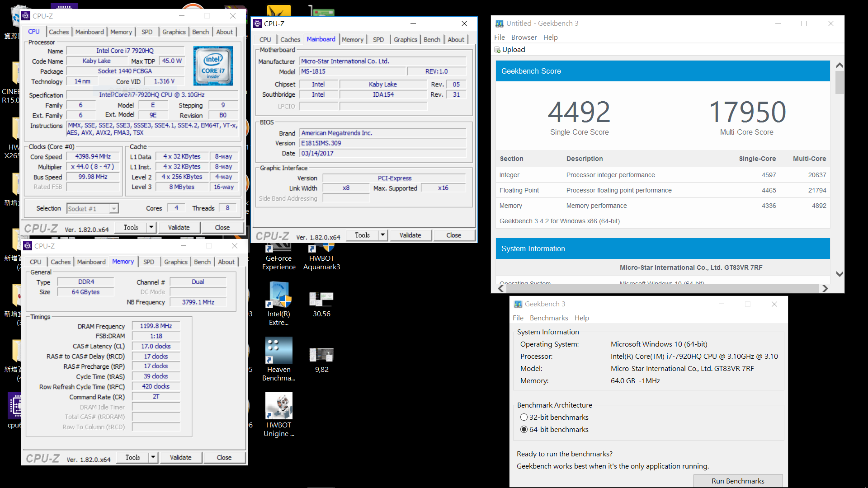Click the Upload icon in Geekbench toolbar

coord(497,50)
